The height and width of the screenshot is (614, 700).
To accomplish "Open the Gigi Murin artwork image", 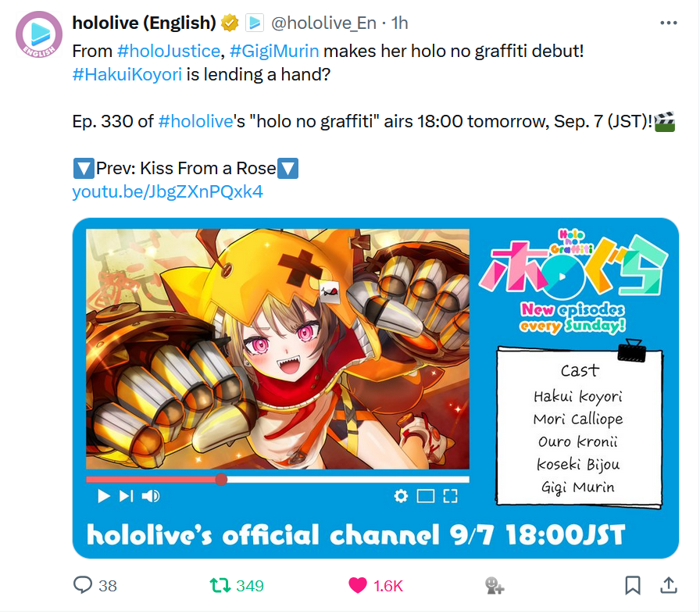I will [x=277, y=349].
